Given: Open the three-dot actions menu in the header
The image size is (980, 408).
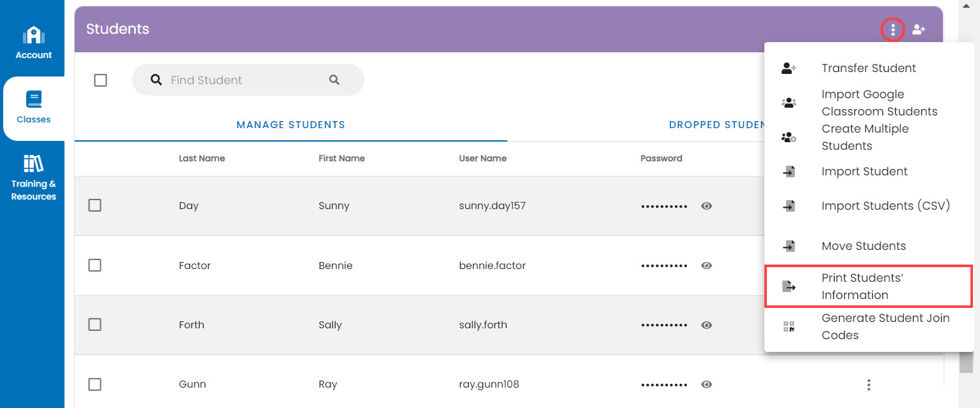Looking at the screenshot, I should 893,29.
